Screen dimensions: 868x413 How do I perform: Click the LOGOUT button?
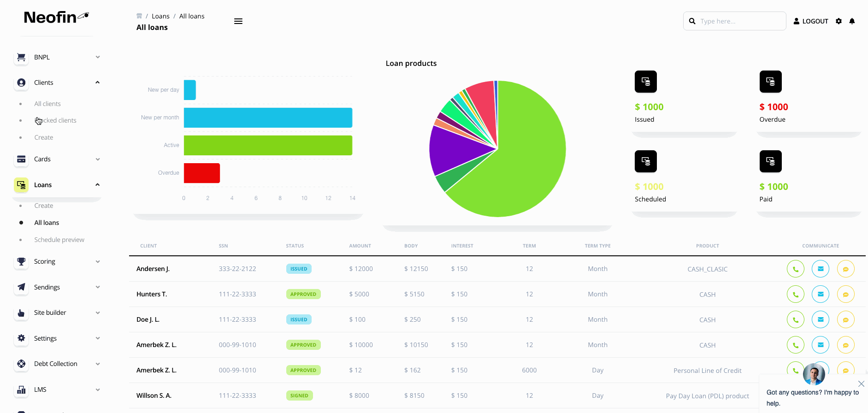(x=810, y=21)
